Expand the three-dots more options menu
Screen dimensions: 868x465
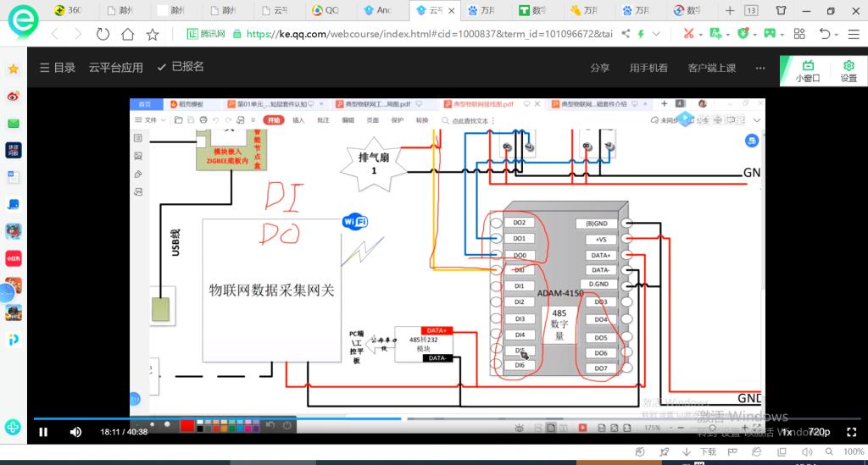[x=760, y=68]
